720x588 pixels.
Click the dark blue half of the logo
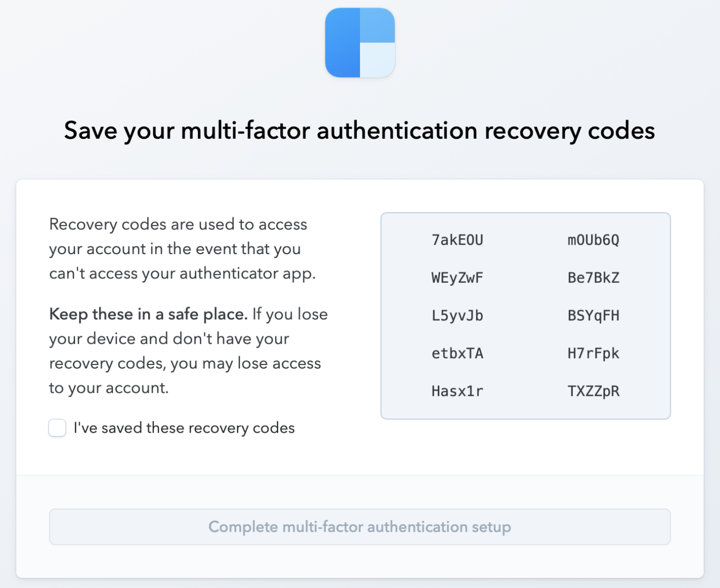point(342,43)
